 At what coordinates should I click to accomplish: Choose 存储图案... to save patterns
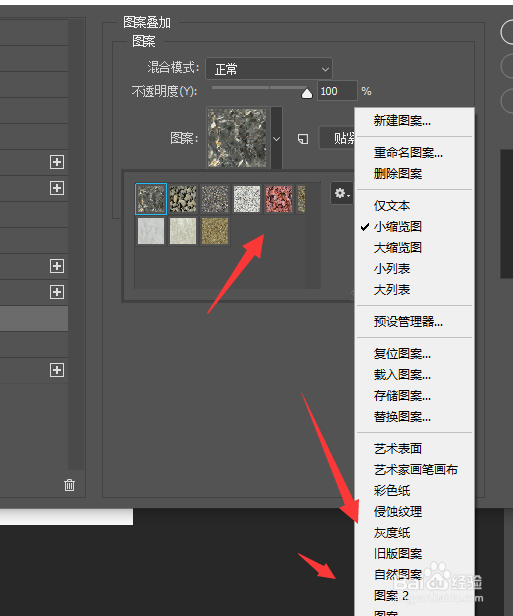(402, 396)
